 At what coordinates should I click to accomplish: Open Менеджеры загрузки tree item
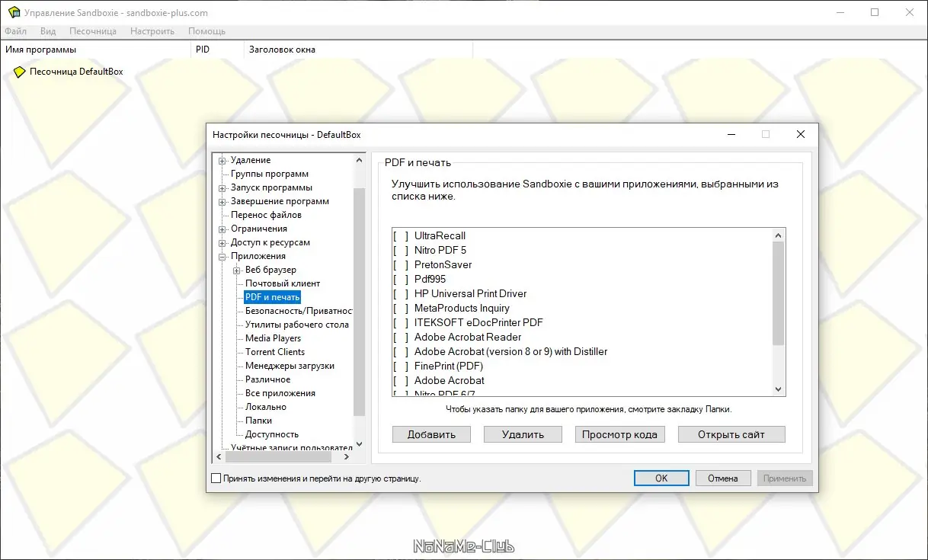290,366
